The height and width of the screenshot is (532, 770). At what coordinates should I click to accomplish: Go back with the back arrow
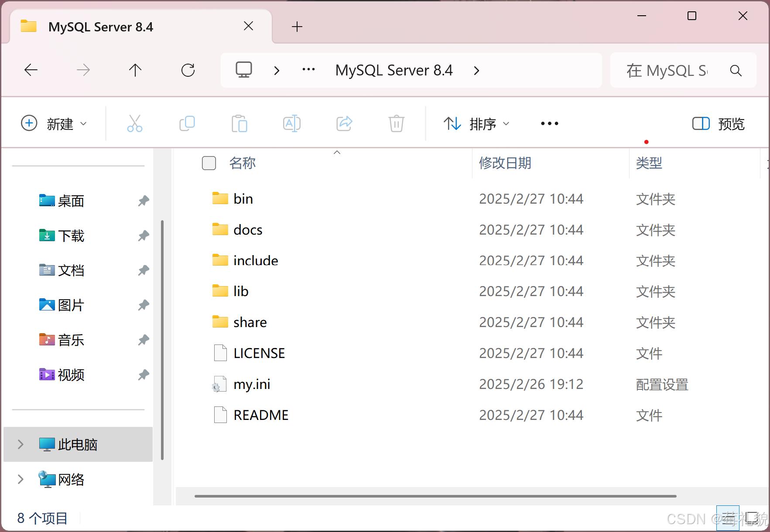tap(31, 70)
